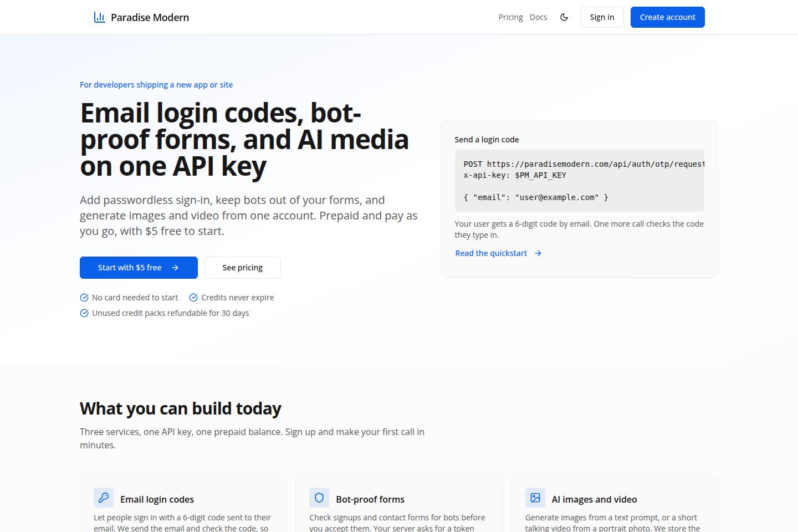Click the text No card needed to start
Viewport: 798px width, 532px height.
135,298
